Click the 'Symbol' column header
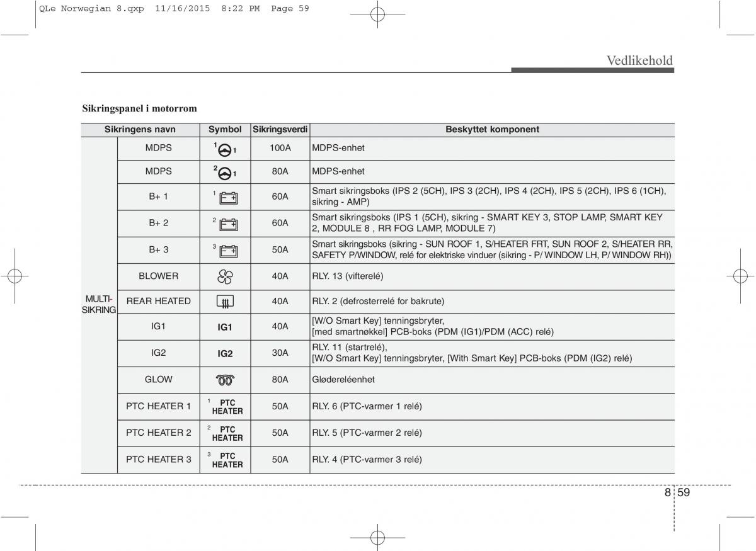This screenshot has width=756, height=551. (226, 130)
